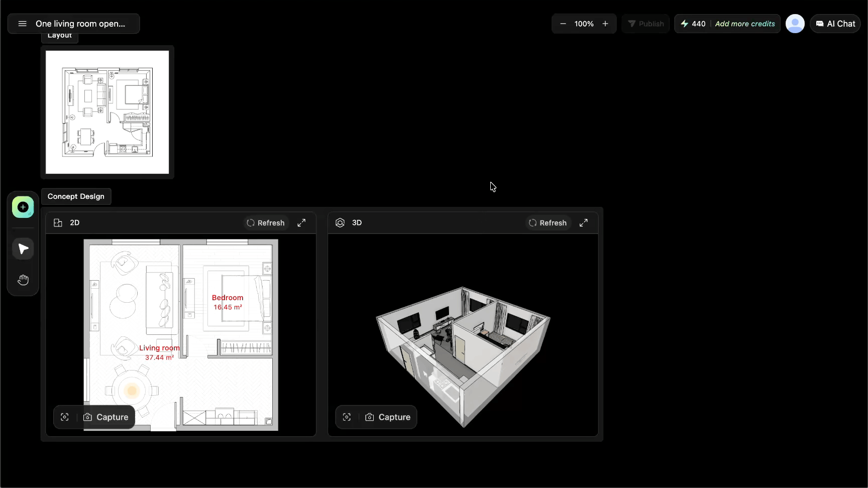Follow the "Add more credits" link

click(x=745, y=24)
